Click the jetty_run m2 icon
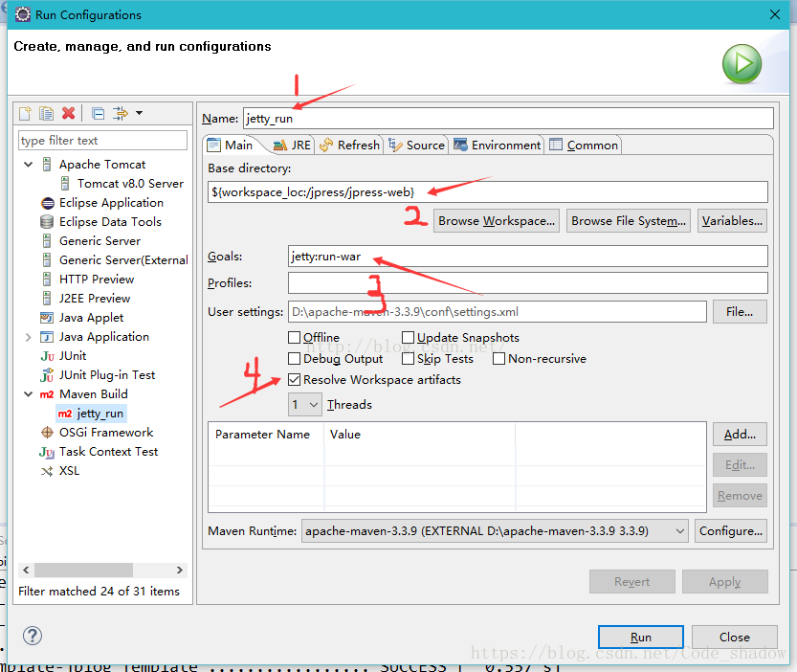This screenshot has height=672, width=797. click(65, 414)
